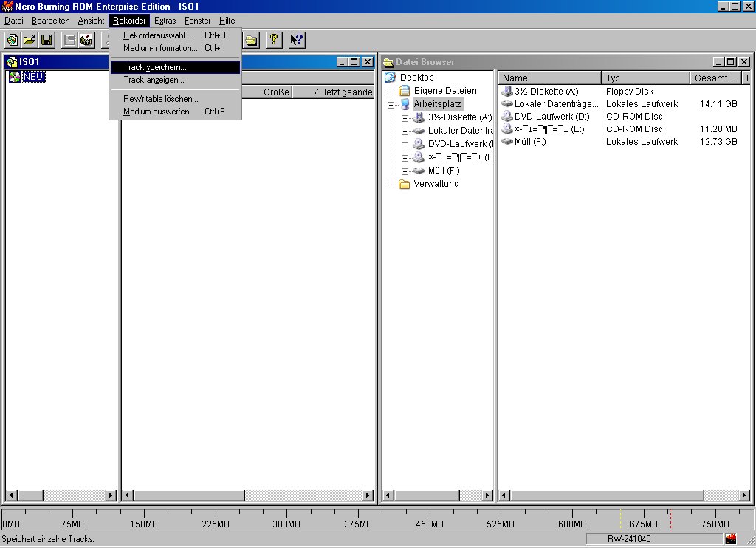
Task: Choose Medium-Information... menu entry
Action: tap(175, 48)
